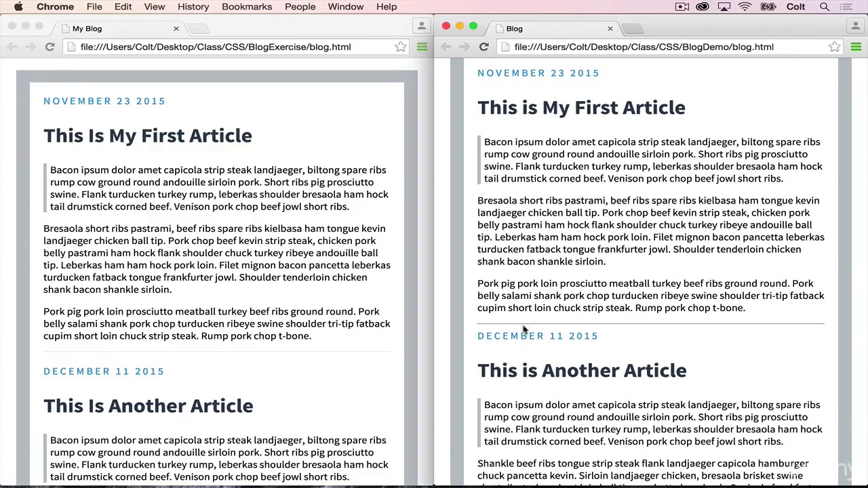Click 'DECEMBER 11 2015' date in My Blog window
The height and width of the screenshot is (488, 868).
click(x=104, y=371)
